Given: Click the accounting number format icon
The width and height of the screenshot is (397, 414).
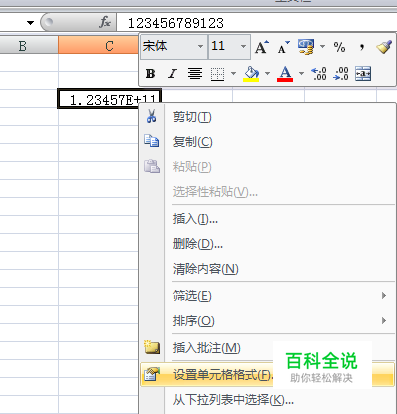Looking at the screenshot, I should 306,47.
